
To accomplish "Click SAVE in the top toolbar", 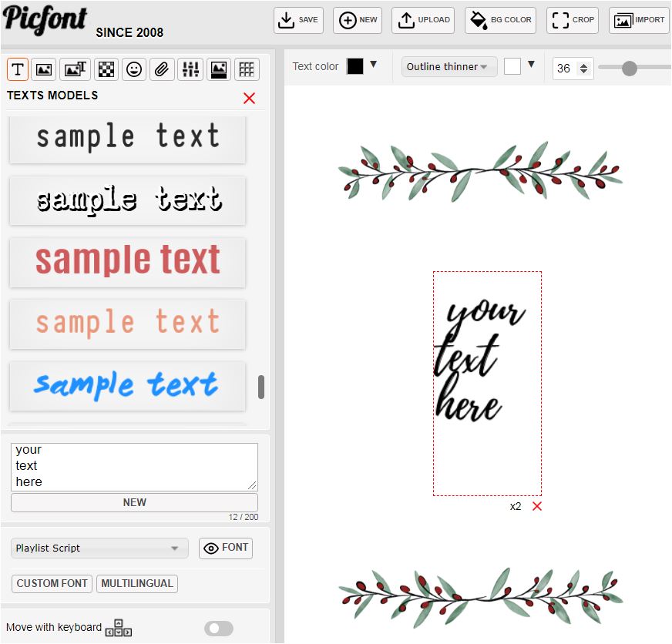I will pos(298,20).
